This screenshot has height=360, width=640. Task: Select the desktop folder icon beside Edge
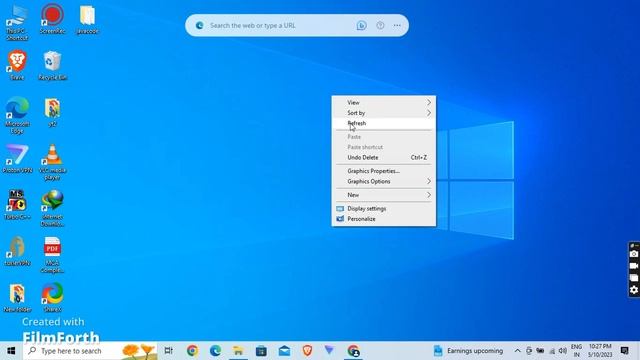[52, 112]
